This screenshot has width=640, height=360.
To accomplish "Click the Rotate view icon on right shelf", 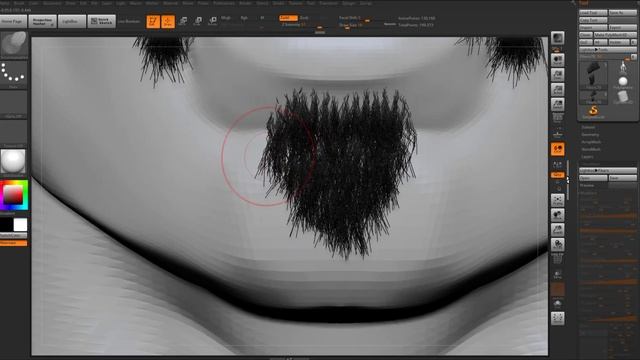I will 558,244.
